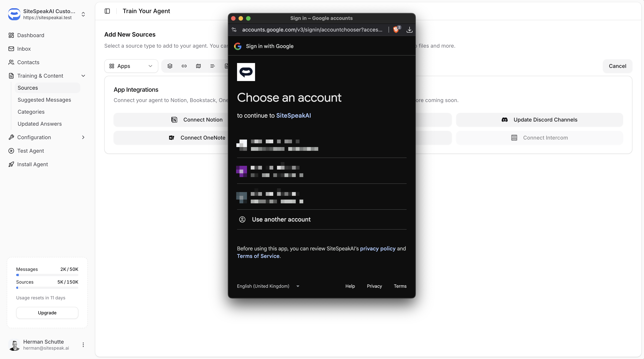Select Sources under Training & Content
Viewport: 644px width, 359px height.
[x=28, y=88]
